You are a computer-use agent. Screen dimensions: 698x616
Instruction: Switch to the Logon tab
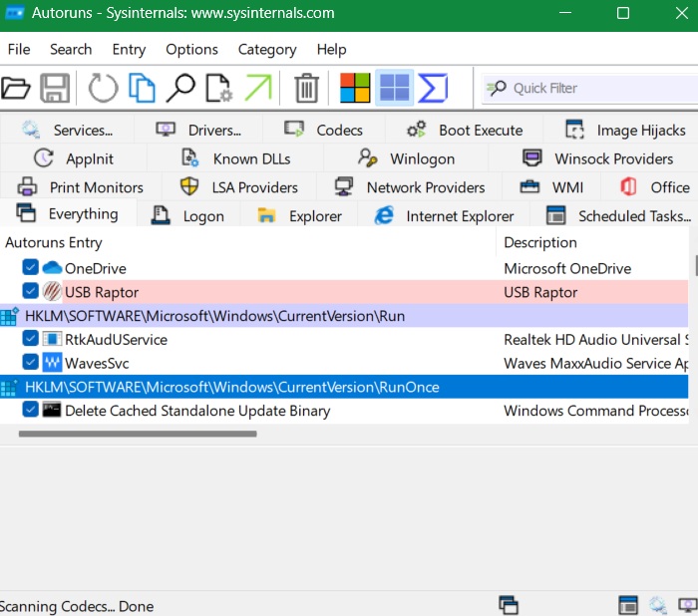[188, 216]
